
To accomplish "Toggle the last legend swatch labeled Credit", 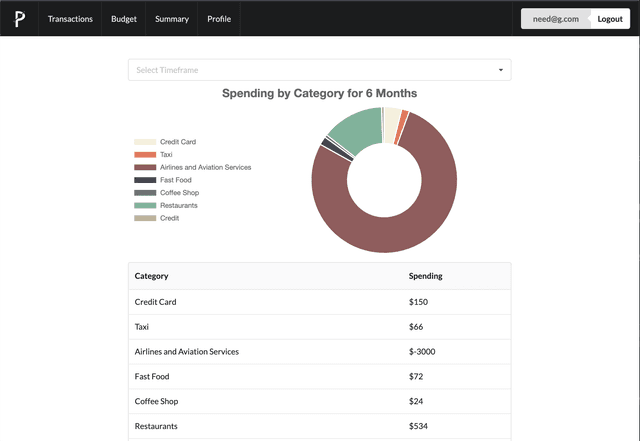I will coord(145,218).
